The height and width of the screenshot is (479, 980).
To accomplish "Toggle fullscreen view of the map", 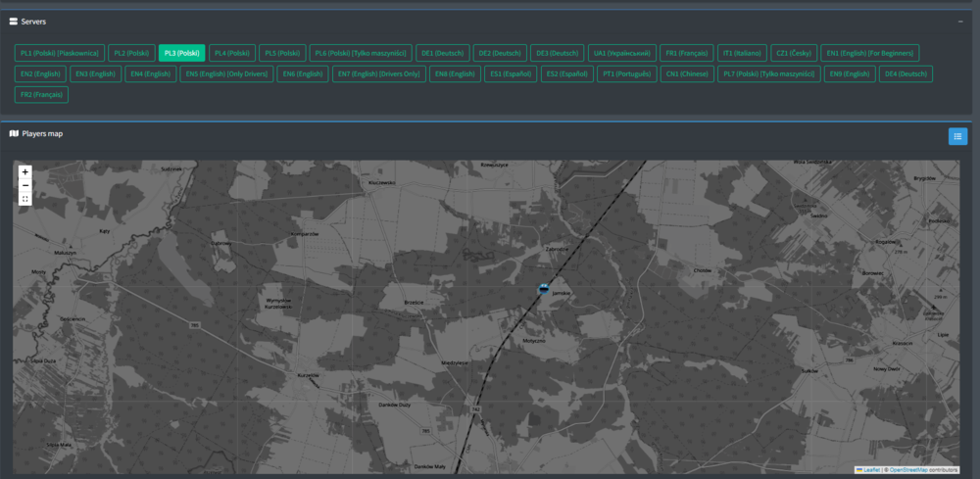I will (x=25, y=199).
